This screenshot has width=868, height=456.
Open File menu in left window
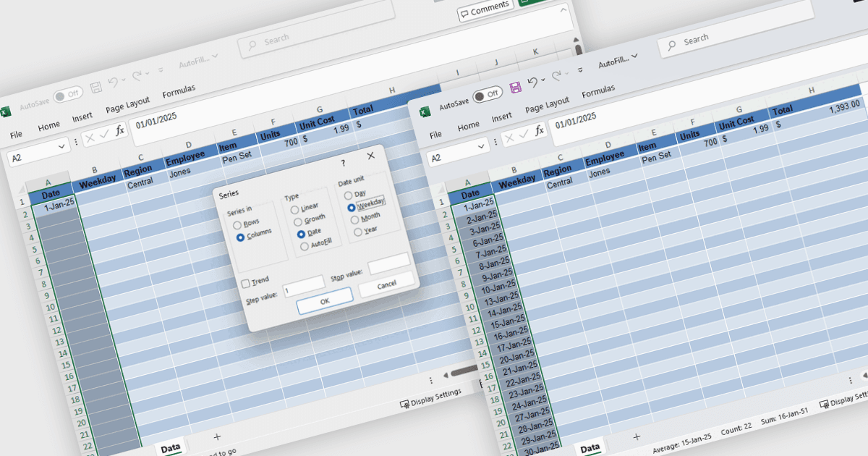point(16,134)
